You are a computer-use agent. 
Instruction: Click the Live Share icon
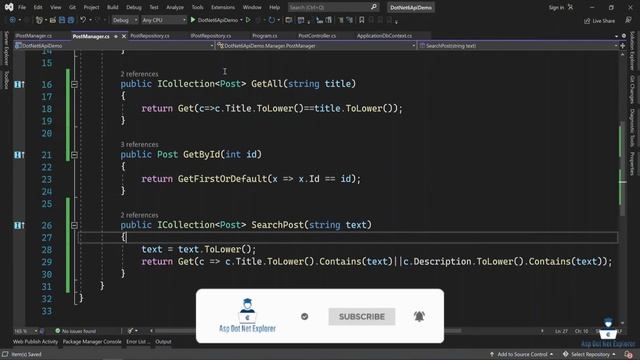coord(587,20)
